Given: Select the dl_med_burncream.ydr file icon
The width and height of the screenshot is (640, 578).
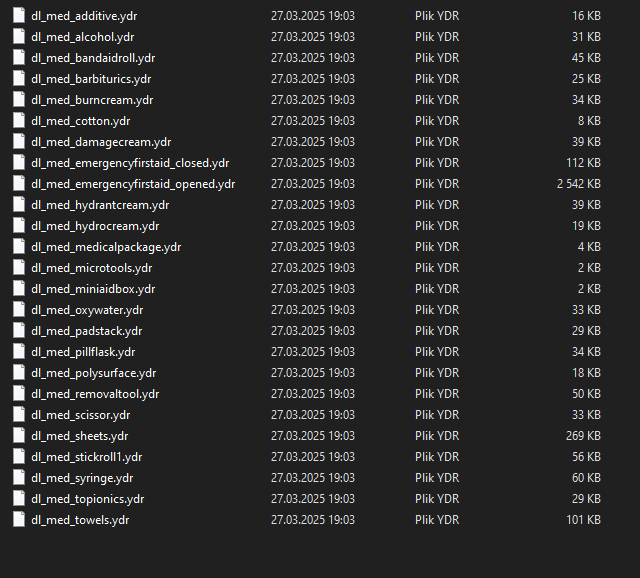Looking at the screenshot, I should [19, 100].
